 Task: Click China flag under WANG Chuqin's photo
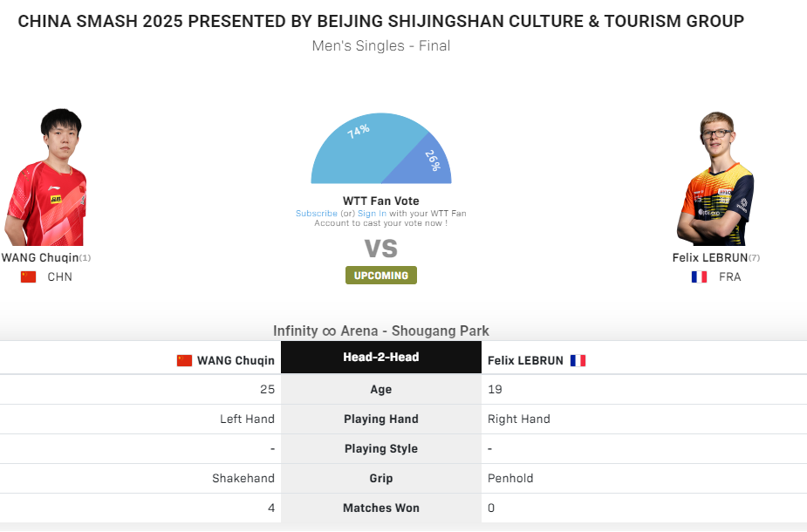click(29, 277)
